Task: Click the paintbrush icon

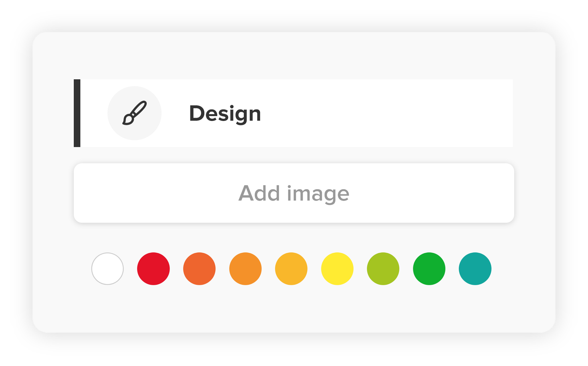Action: (134, 113)
